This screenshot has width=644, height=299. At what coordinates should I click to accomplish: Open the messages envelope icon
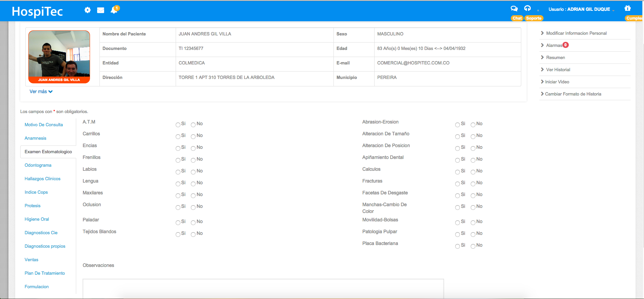pyautogui.click(x=100, y=10)
